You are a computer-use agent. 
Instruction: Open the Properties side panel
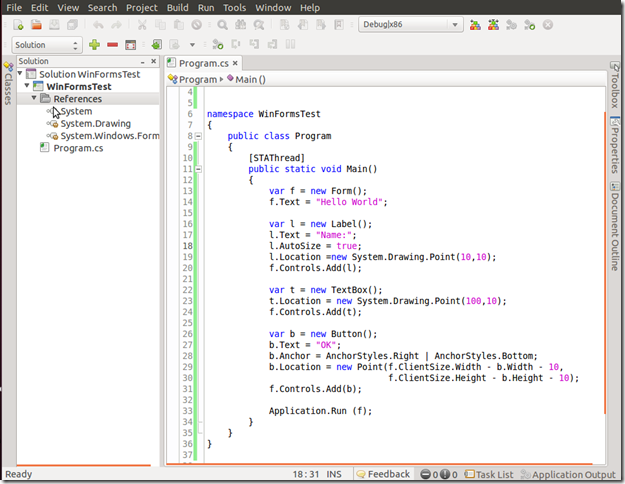[614, 145]
